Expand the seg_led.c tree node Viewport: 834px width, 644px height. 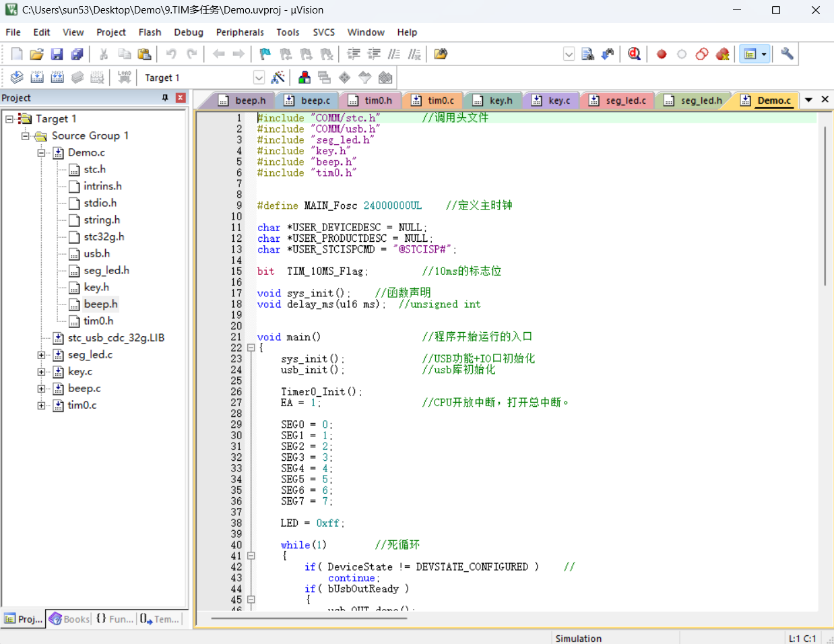pyautogui.click(x=42, y=354)
